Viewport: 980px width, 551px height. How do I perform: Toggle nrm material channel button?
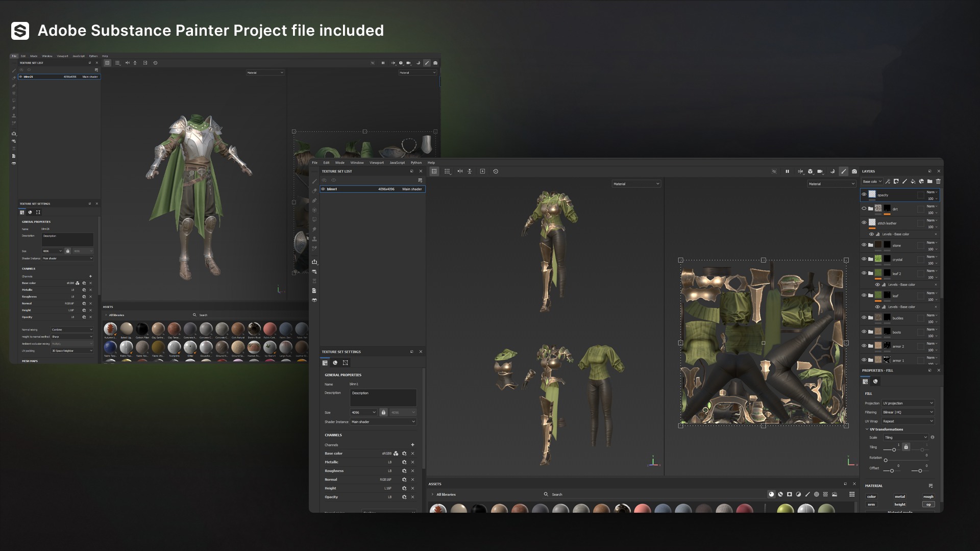[871, 505]
